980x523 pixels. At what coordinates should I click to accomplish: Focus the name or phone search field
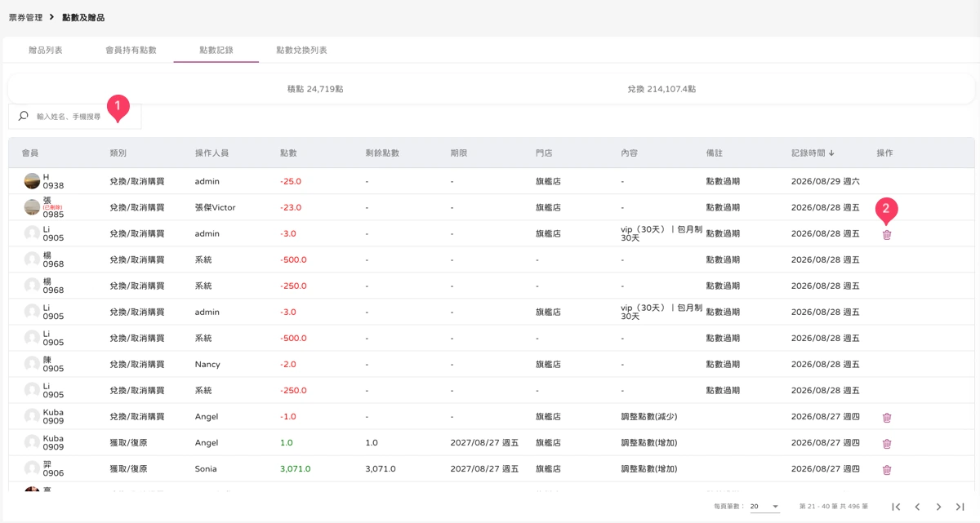click(75, 117)
